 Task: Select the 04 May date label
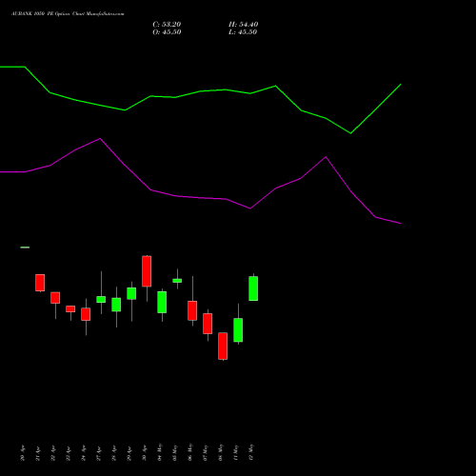(160, 452)
